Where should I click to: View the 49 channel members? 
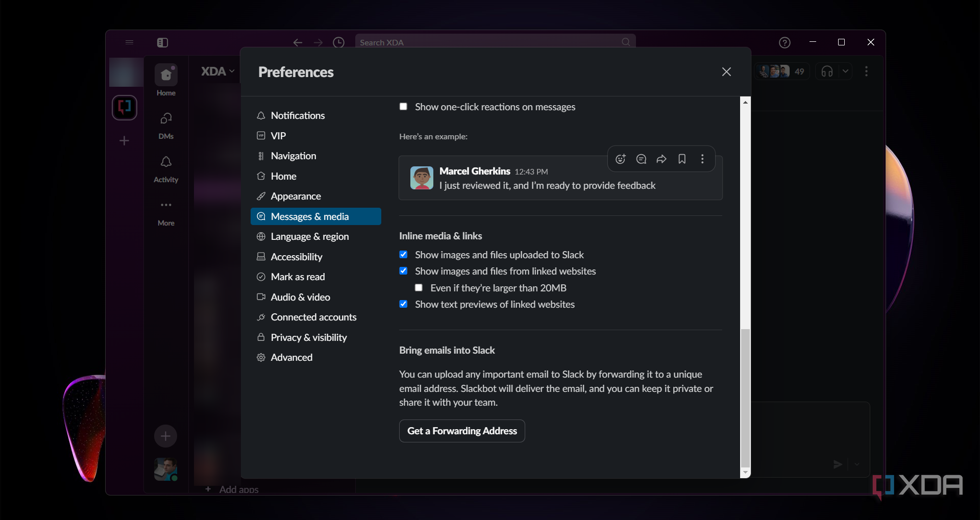tap(782, 71)
